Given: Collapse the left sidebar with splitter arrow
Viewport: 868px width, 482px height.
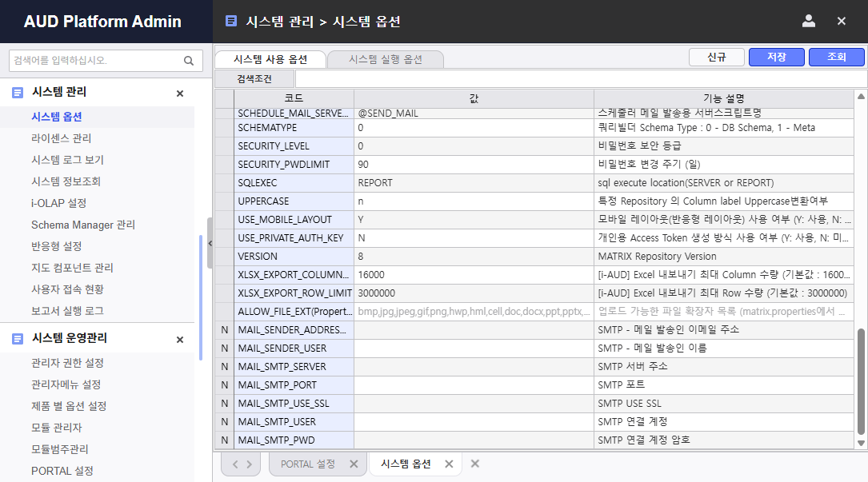Looking at the screenshot, I should (x=210, y=243).
